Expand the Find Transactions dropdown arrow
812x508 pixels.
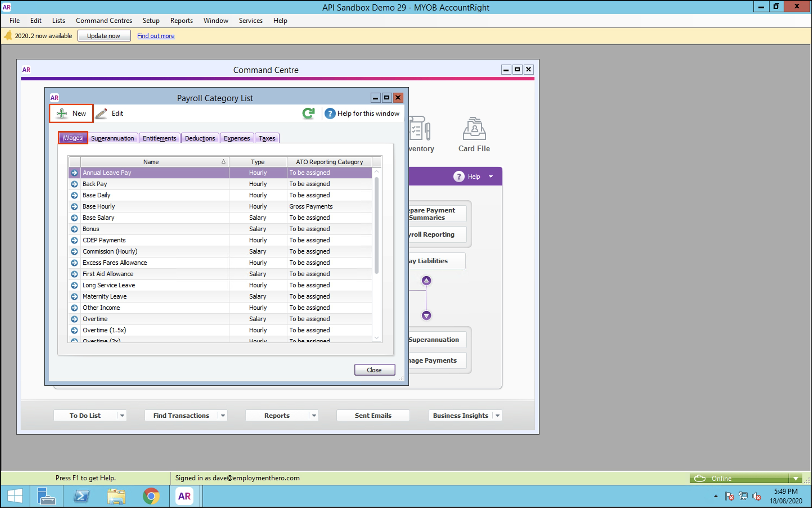pyautogui.click(x=223, y=416)
